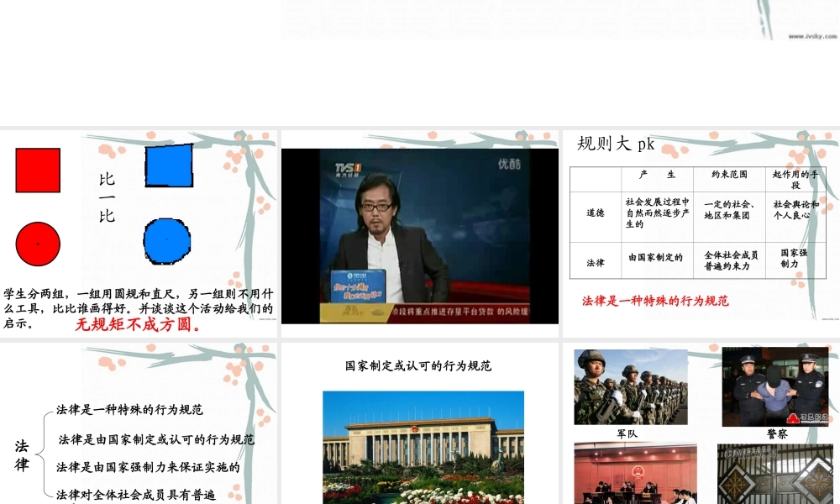Image resolution: width=840 pixels, height=504 pixels.
Task: Click the red square shape
Action: pos(38,171)
